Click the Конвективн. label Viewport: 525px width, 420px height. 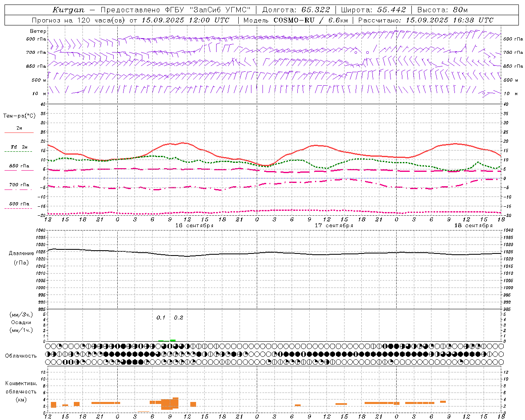coord(21,383)
